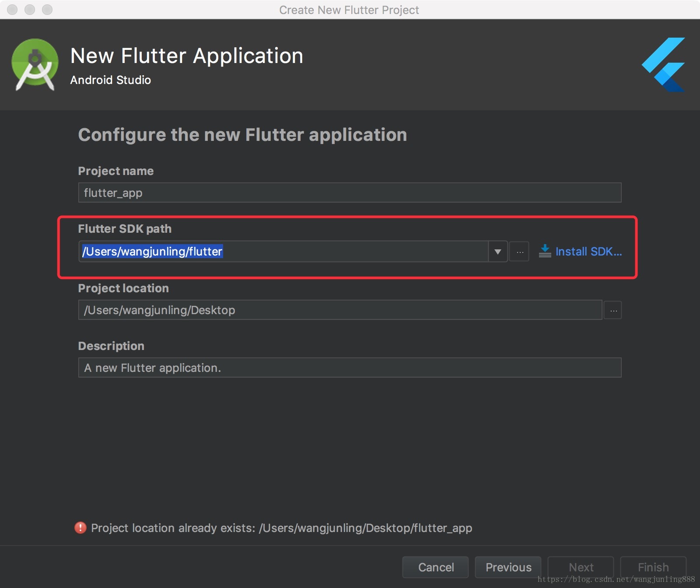700x588 pixels.
Task: Click the 'New Flutter Application' title
Action: click(187, 56)
